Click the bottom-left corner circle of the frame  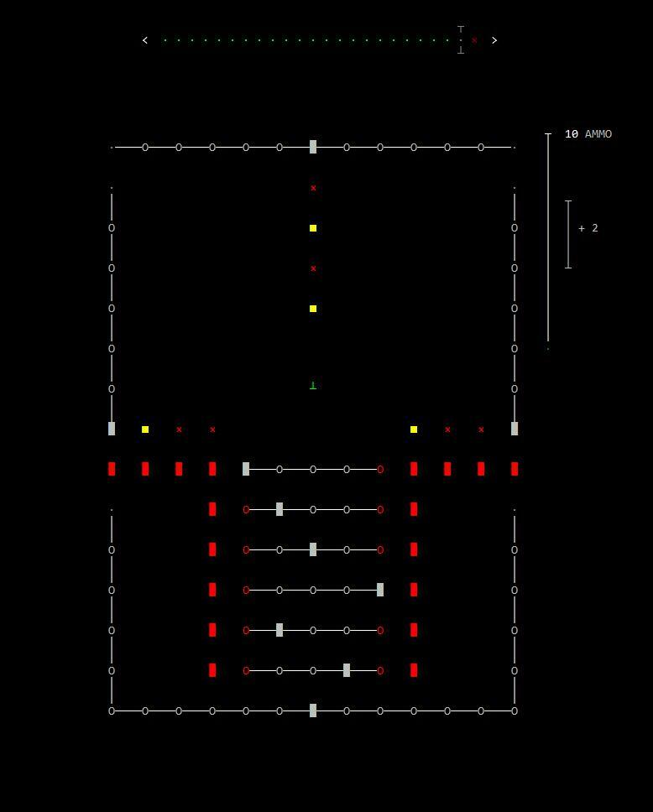(112, 710)
